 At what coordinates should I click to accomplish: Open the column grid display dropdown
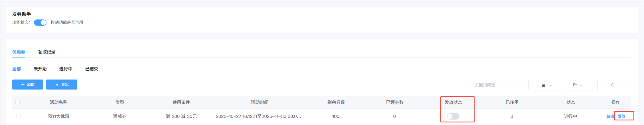pos(547,85)
